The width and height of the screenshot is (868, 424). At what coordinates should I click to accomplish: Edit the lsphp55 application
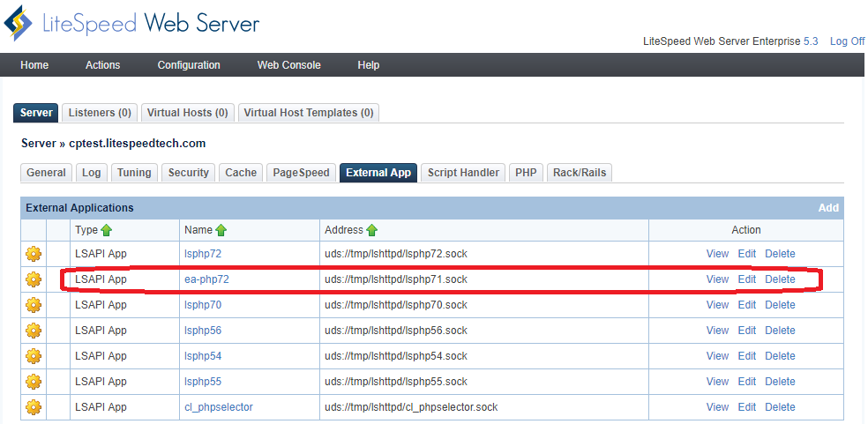tap(747, 382)
